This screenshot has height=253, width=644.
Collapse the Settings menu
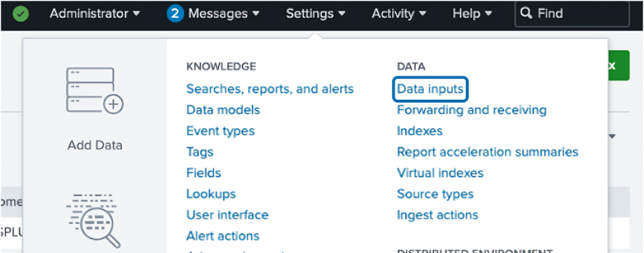pyautogui.click(x=316, y=14)
